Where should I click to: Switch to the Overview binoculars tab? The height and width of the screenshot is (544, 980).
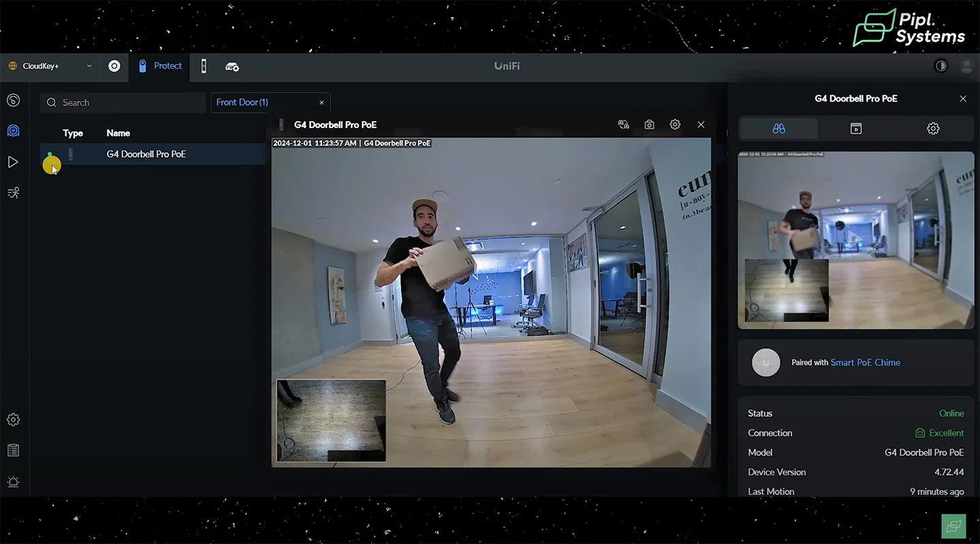779,129
